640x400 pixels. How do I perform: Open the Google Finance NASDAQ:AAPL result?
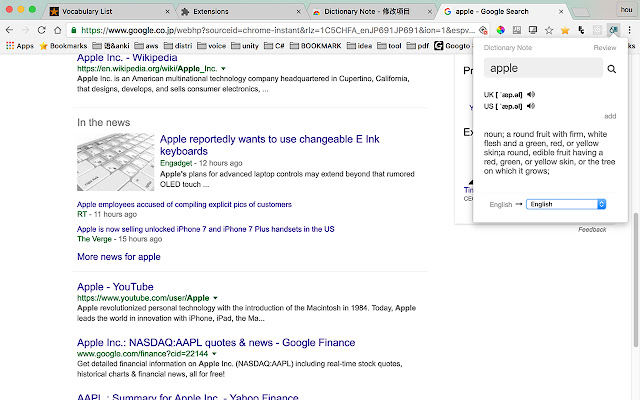(216, 342)
